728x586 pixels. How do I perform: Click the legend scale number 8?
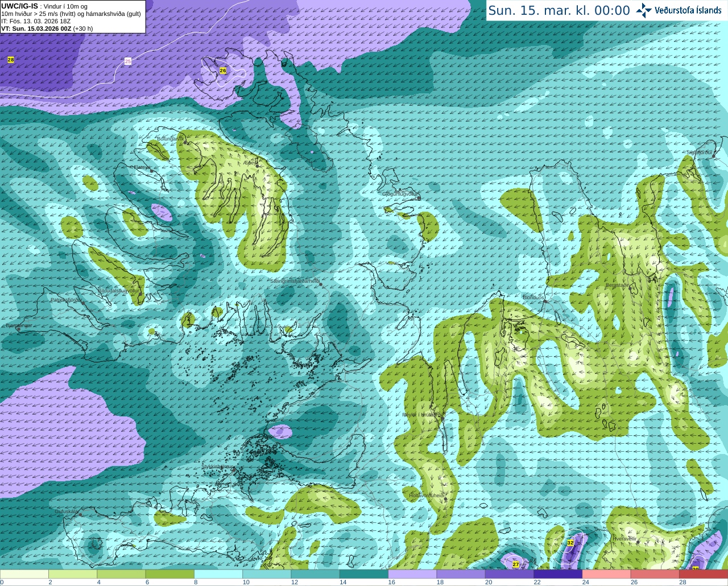(x=197, y=582)
